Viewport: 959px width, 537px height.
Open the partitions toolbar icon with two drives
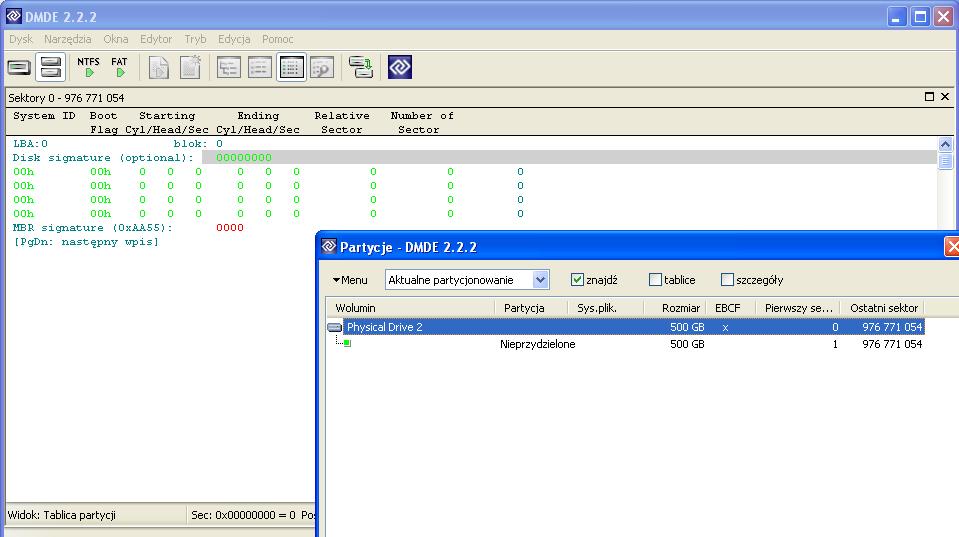pyautogui.click(x=50, y=67)
